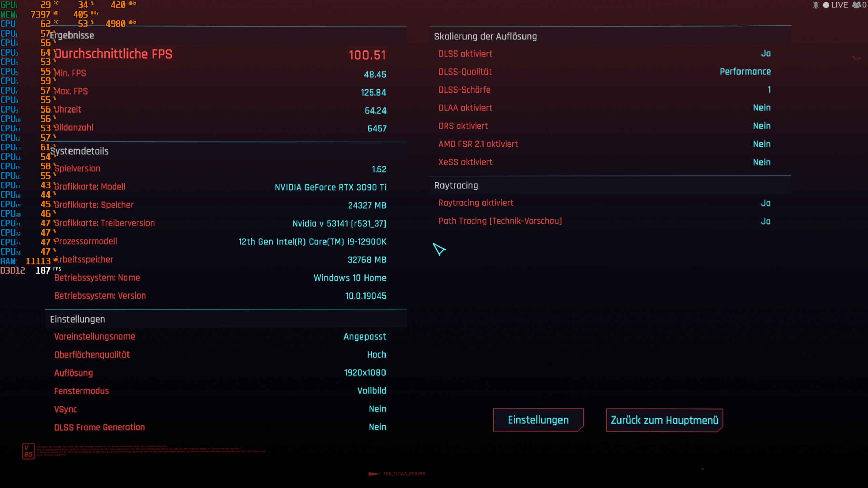Click Zurück zum Hauptmenü
Viewport: 868px width, 488px height.
(x=664, y=420)
